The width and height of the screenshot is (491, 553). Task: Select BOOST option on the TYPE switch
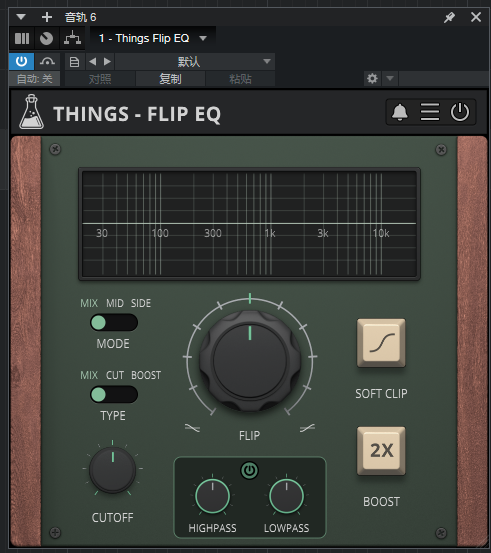click(x=146, y=375)
